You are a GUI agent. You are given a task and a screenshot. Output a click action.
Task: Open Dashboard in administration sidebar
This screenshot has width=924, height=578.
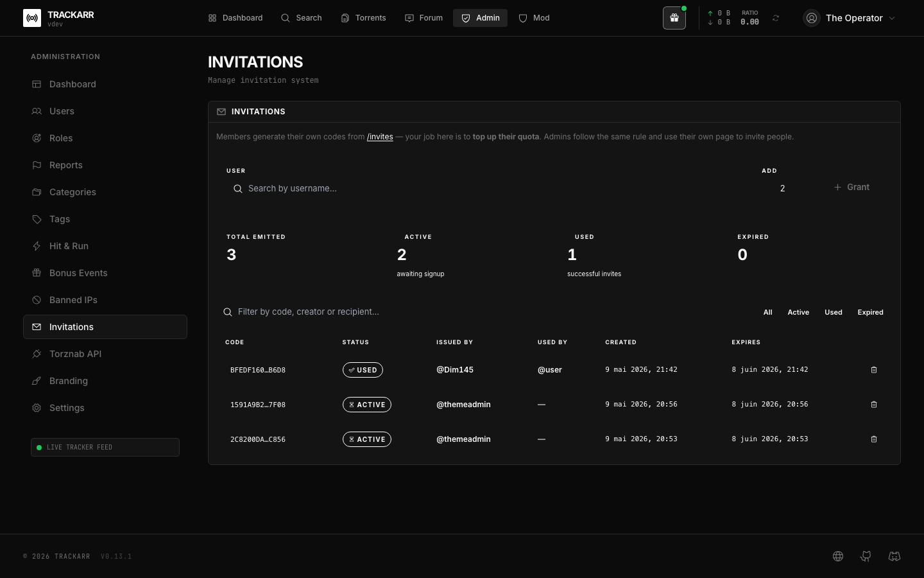(x=105, y=84)
